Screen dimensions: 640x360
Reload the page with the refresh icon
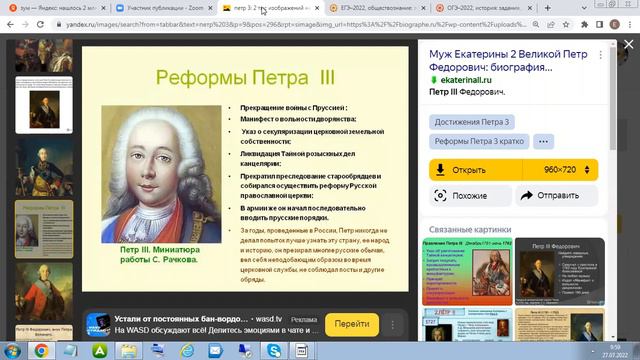click(x=40, y=24)
